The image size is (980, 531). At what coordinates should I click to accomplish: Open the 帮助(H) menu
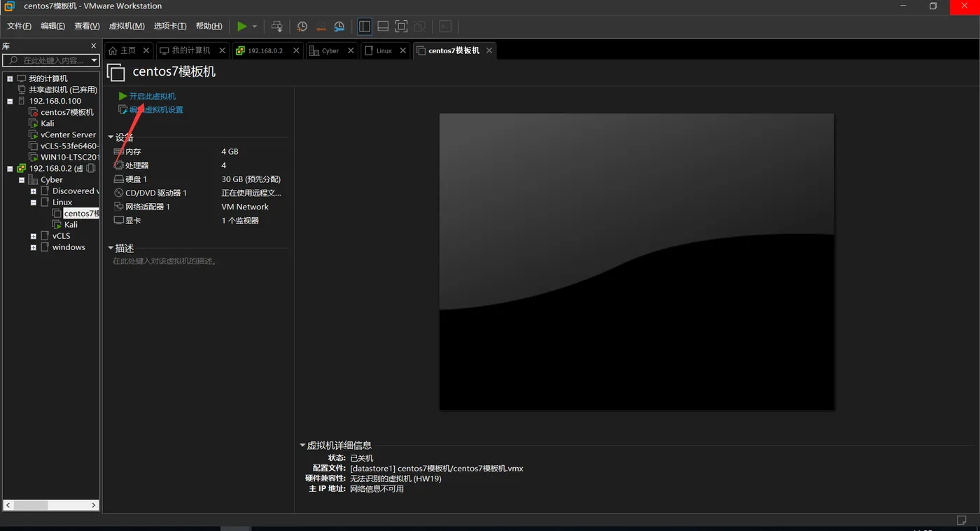pos(209,27)
